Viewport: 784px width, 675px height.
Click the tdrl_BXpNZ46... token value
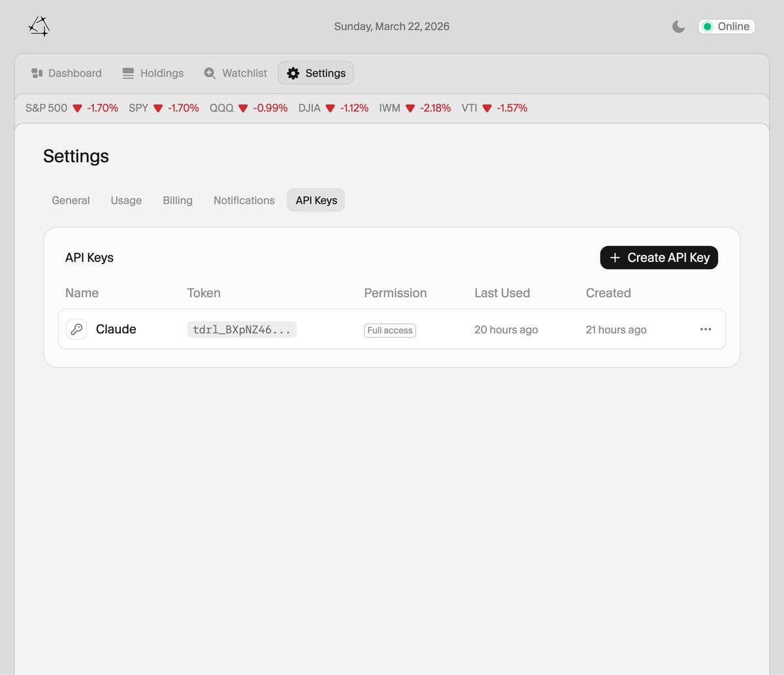(x=242, y=330)
